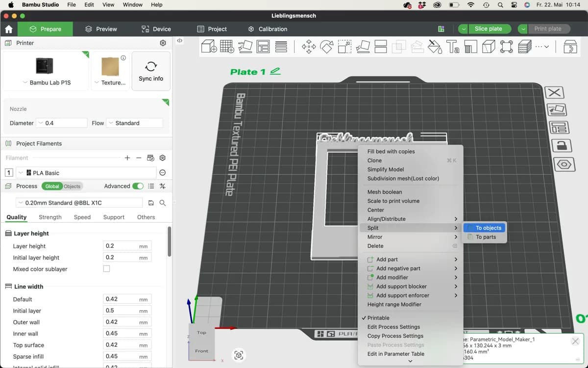Open the Mirror submenu

(x=411, y=237)
